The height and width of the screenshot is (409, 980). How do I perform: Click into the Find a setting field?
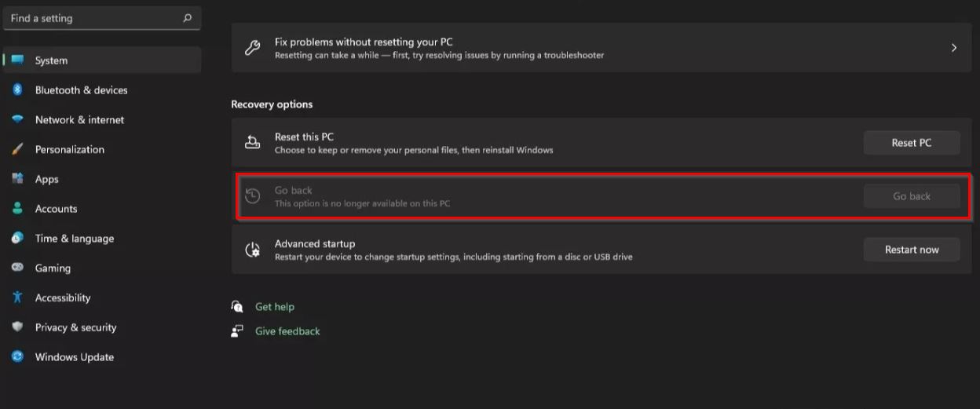[102, 18]
